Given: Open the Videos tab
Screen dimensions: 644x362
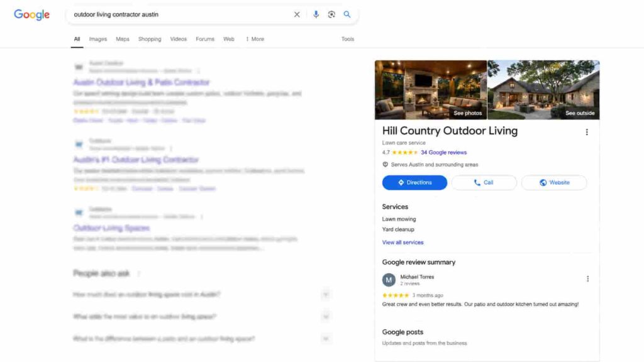Looking at the screenshot, I should tap(178, 39).
